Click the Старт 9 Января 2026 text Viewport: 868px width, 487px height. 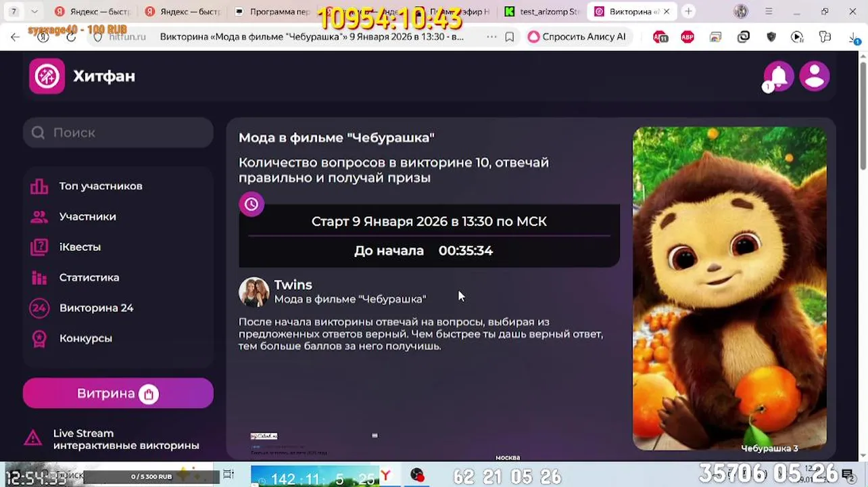[x=429, y=221]
